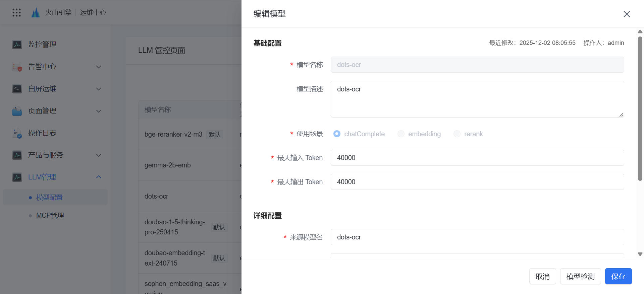Click the 编辑模型 drawer title
This screenshot has height=294, width=644.
[x=270, y=14]
